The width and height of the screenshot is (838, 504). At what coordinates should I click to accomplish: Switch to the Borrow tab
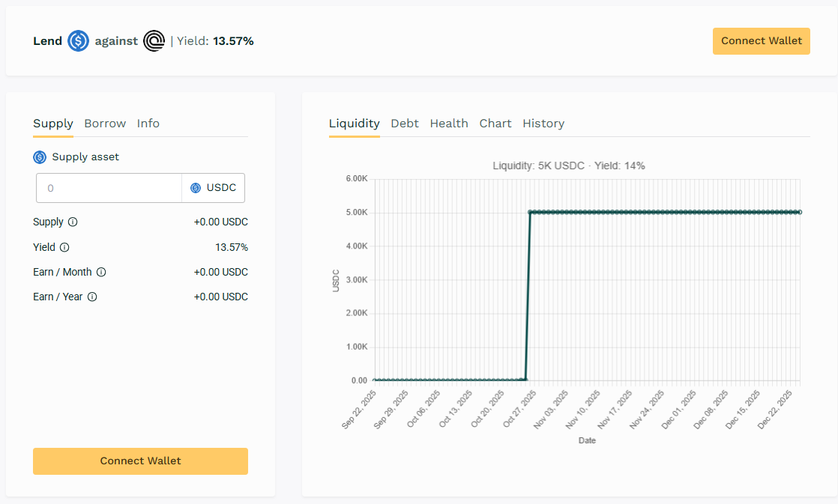click(105, 124)
